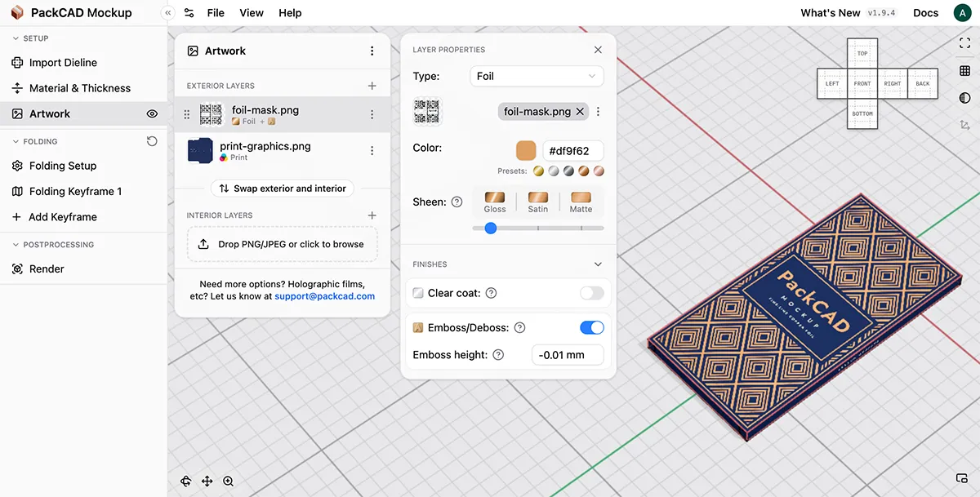Click the PackCAD box logo icon
The width and height of the screenshot is (980, 497).
pyautogui.click(x=17, y=12)
